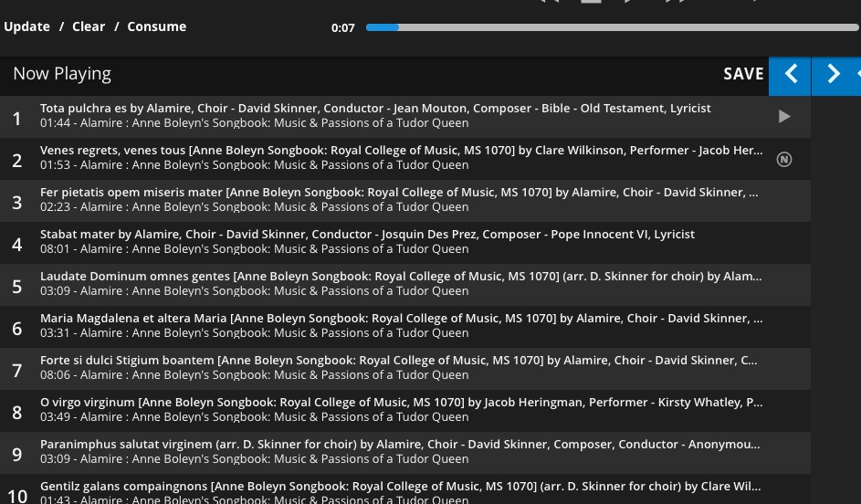The height and width of the screenshot is (504, 861).
Task: Play Fer pietatis opem miseris mater
Action: [405, 200]
